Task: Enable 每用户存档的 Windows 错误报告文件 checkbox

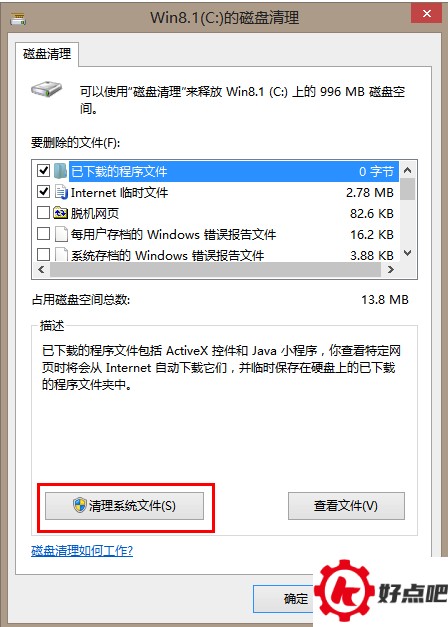Action: coord(43,234)
